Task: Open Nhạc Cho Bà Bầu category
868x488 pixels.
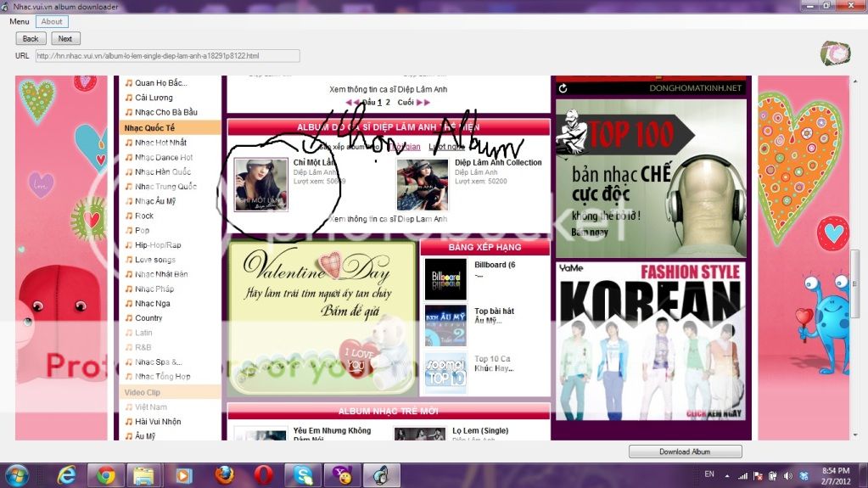Action: [x=166, y=112]
